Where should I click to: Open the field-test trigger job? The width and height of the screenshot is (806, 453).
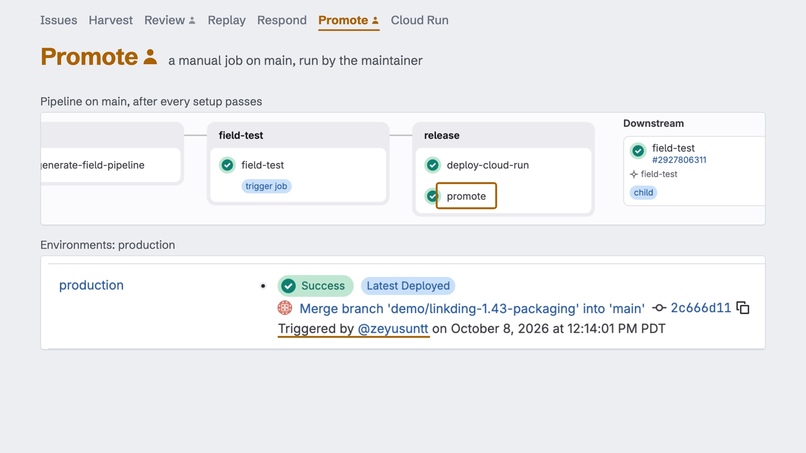(263, 165)
